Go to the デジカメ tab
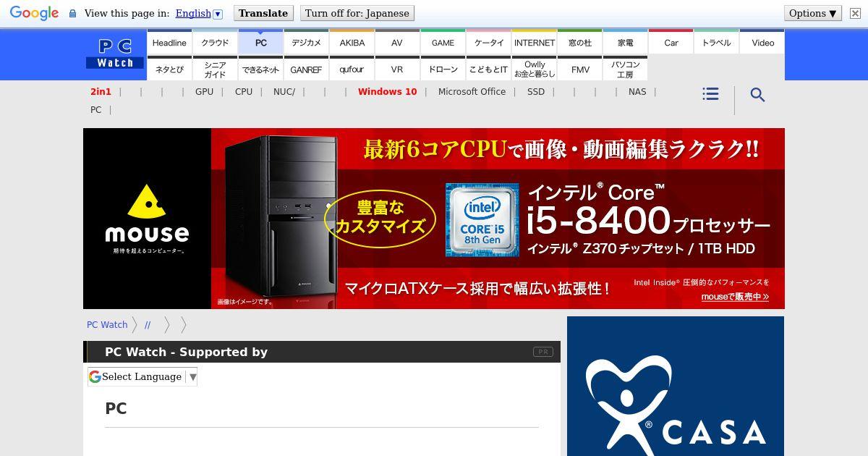The image size is (868, 456). [306, 42]
